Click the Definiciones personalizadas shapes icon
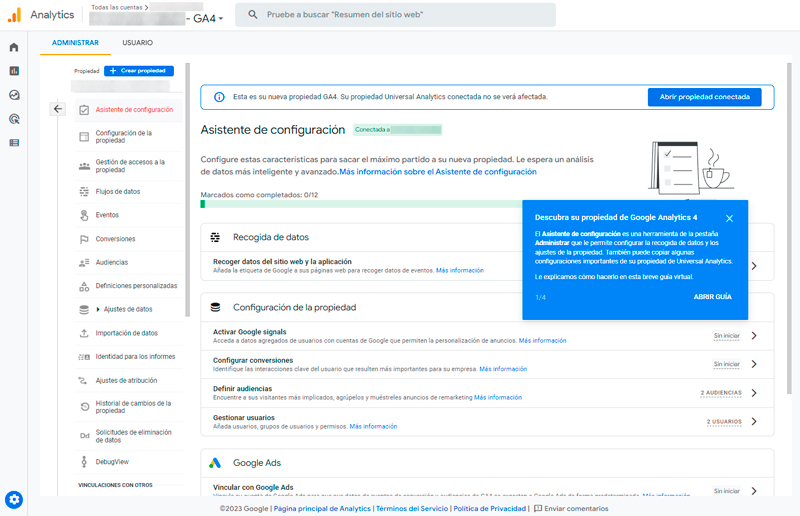 [84, 286]
